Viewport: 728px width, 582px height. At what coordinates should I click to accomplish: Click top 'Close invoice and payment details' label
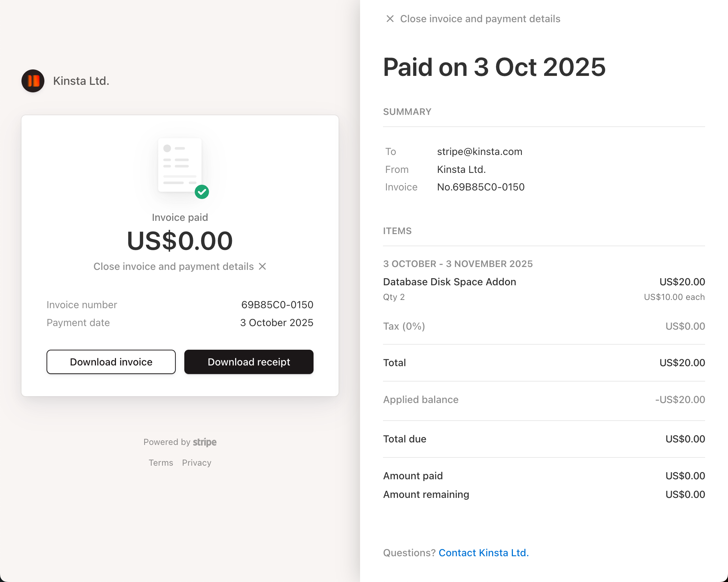[x=480, y=19]
